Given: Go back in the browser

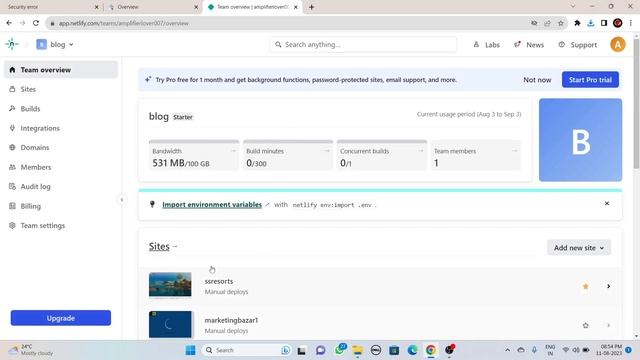Looking at the screenshot, I should pos(9,23).
